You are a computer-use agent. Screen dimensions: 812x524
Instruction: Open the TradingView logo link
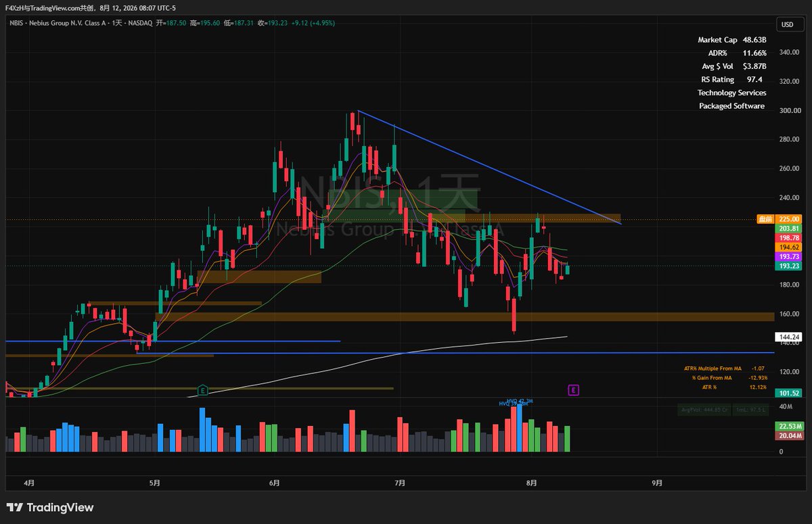click(x=50, y=508)
